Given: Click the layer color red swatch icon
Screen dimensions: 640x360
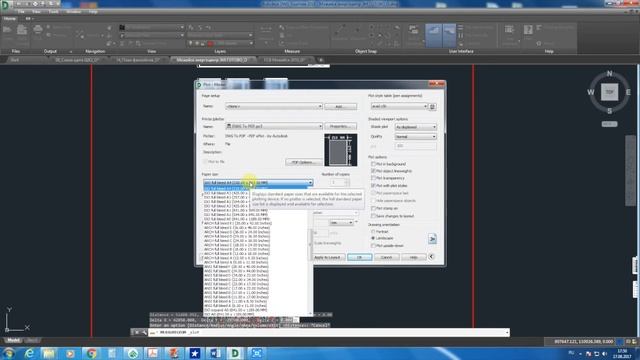Looking at the screenshot, I should (211, 43).
